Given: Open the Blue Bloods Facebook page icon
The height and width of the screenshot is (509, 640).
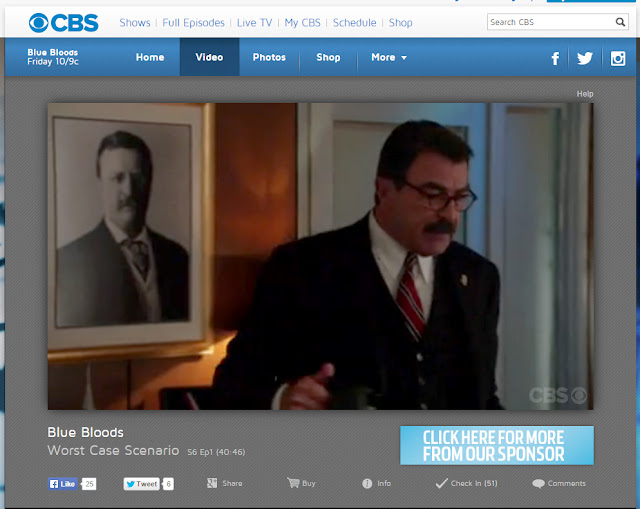Looking at the screenshot, I should click(555, 58).
